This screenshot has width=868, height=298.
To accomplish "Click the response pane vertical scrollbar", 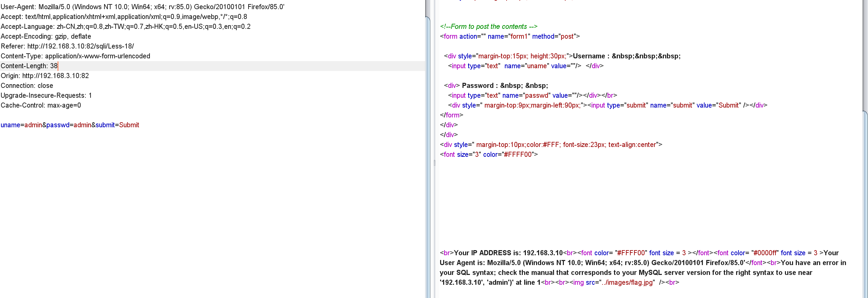I will tap(865, 204).
